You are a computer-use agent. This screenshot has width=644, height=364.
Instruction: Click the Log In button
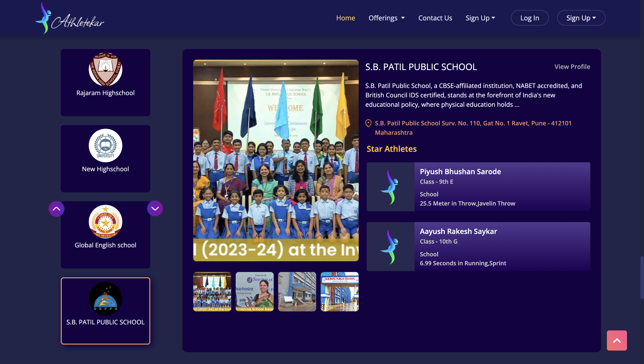pyautogui.click(x=530, y=18)
